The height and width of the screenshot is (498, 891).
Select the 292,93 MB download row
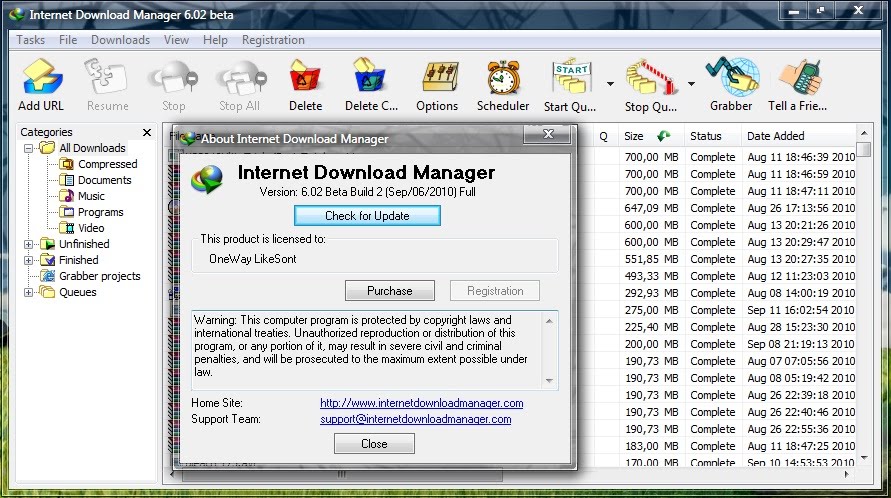(x=723, y=293)
